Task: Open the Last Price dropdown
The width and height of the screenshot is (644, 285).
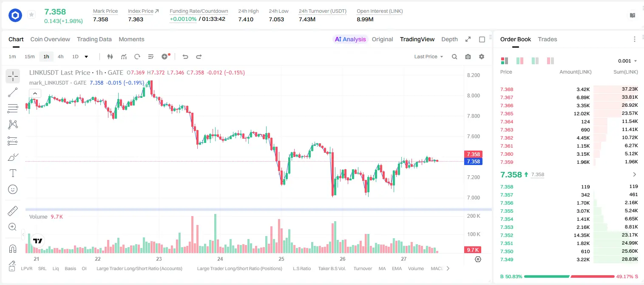Action: [428, 57]
